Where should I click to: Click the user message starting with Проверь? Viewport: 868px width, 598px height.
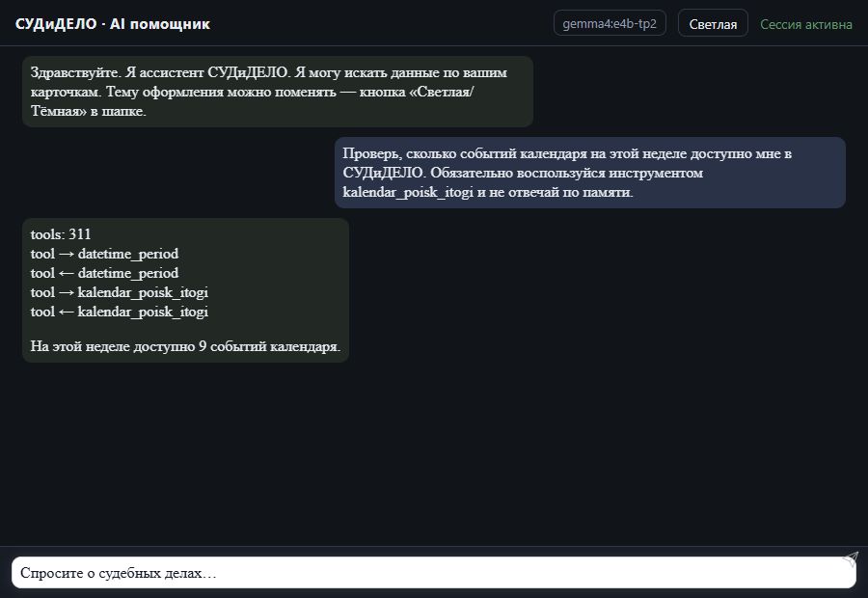[x=590, y=173]
